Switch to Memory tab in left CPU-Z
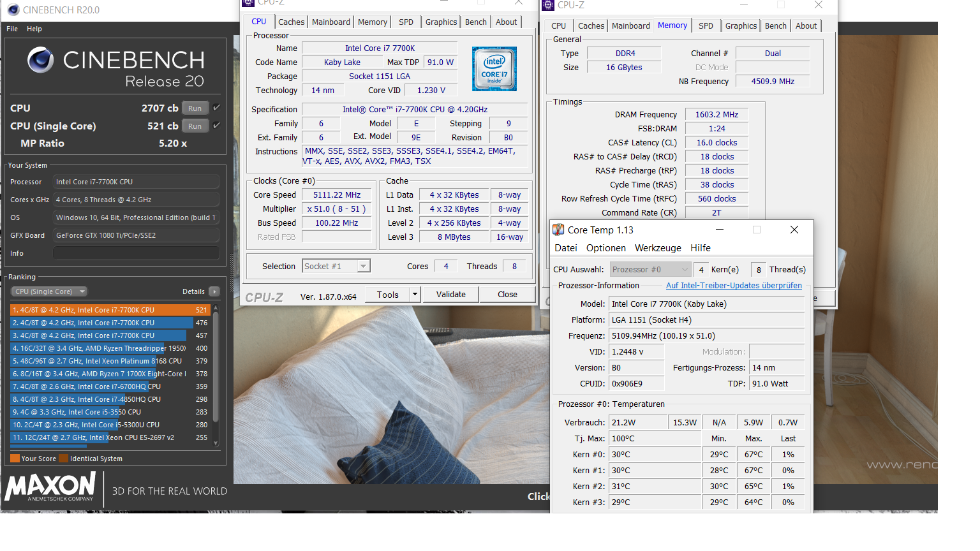Screen dimensions: 980x551 tap(373, 22)
